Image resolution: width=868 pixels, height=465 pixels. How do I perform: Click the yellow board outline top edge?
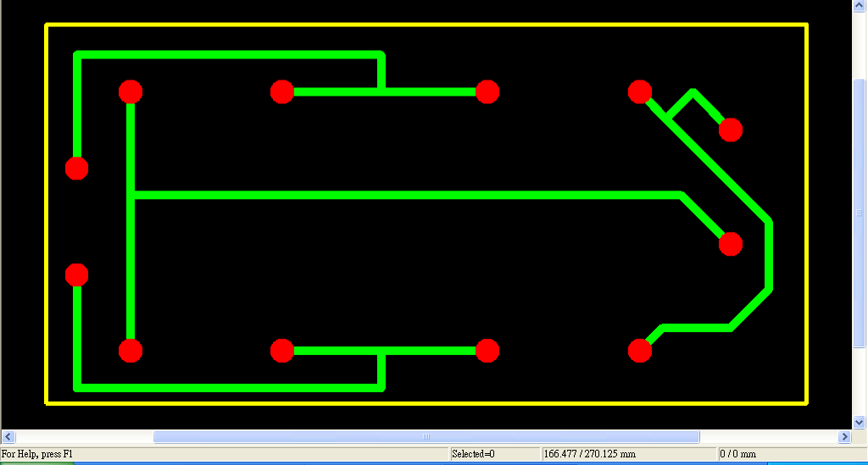(424, 25)
